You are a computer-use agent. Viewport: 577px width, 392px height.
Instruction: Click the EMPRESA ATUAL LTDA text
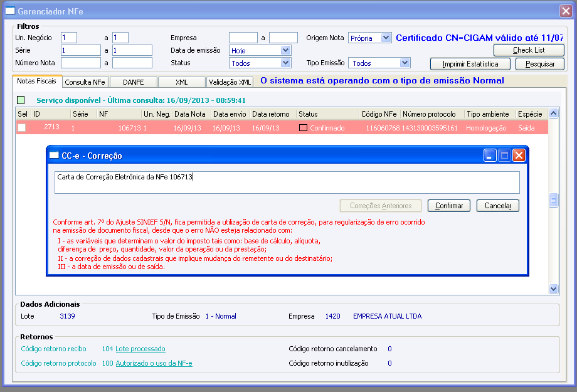coord(388,316)
